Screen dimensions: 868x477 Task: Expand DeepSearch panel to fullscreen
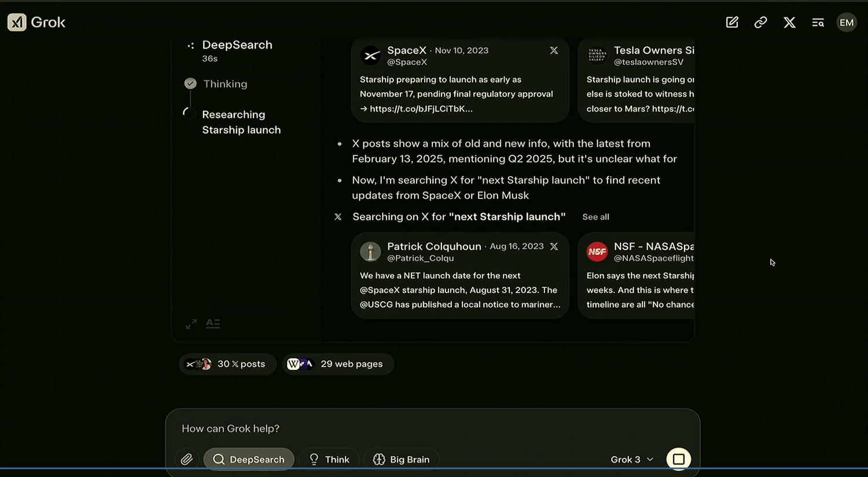point(191,324)
